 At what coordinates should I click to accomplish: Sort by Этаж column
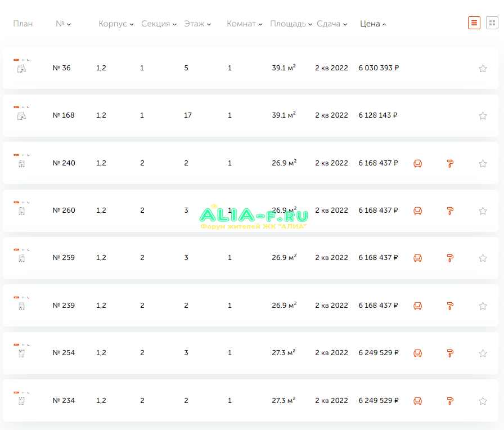point(197,24)
